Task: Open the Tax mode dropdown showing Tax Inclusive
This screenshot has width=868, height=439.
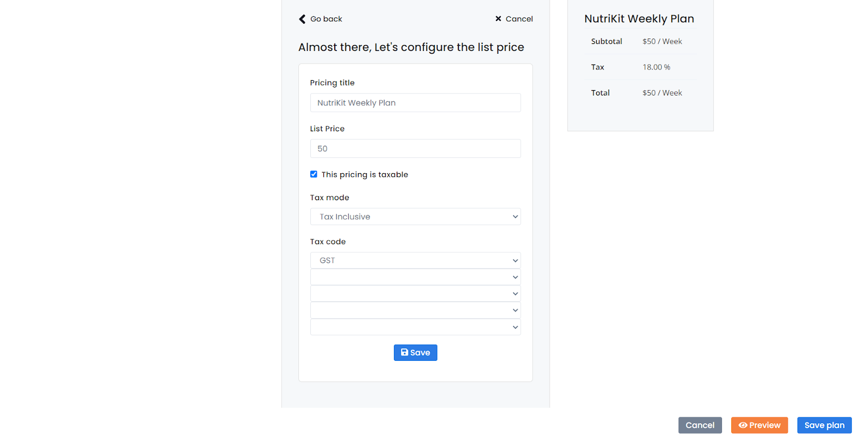Action: coord(415,216)
